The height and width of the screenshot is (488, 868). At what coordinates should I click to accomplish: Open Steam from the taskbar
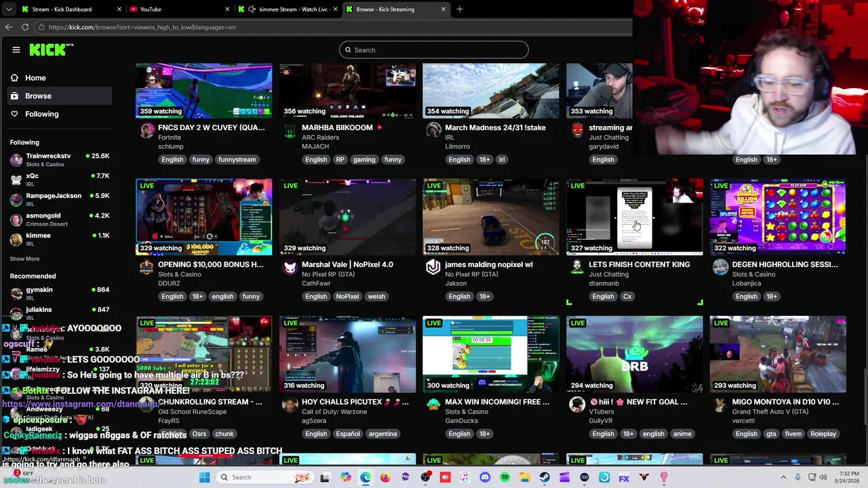545,477
